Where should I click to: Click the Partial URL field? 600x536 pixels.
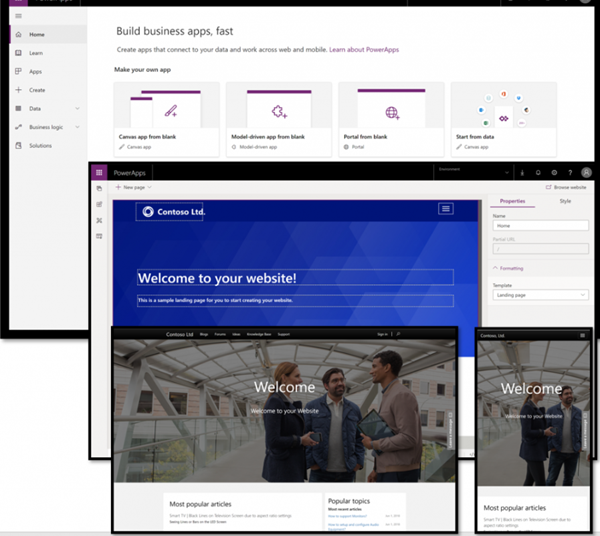point(540,249)
